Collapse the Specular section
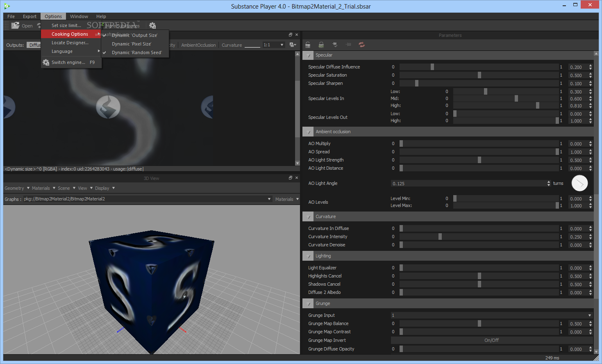The height and width of the screenshot is (364, 602). pos(309,55)
